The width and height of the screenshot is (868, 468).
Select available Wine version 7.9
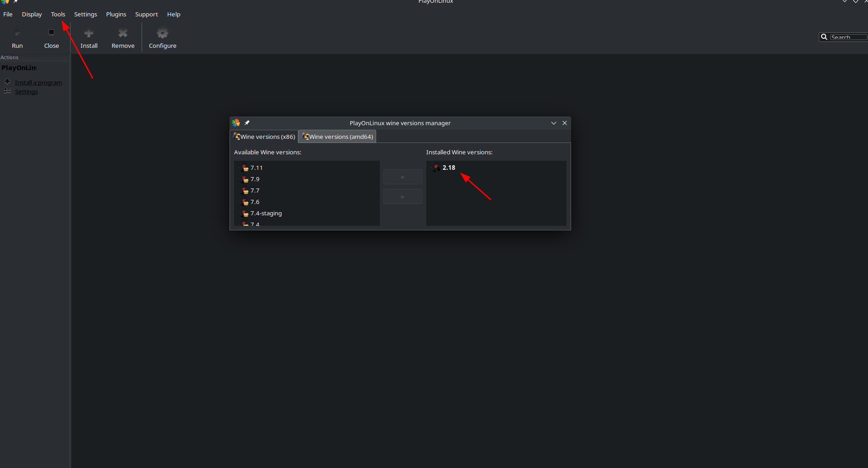tap(255, 179)
